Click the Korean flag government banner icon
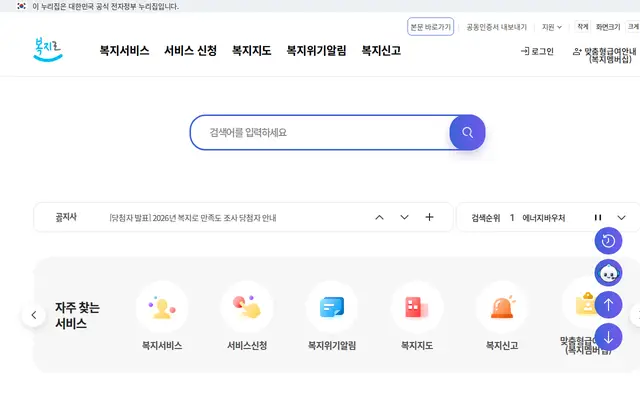The image size is (640, 400). click(x=22, y=6)
